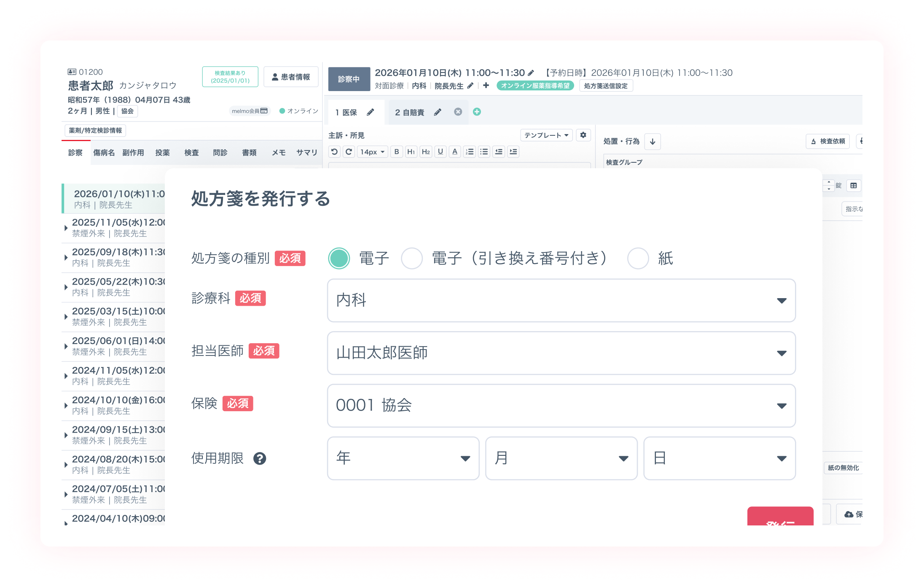Click the 処方箋送信設定 button
Image resolution: width=924 pixels, height=587 pixels.
coord(605,86)
